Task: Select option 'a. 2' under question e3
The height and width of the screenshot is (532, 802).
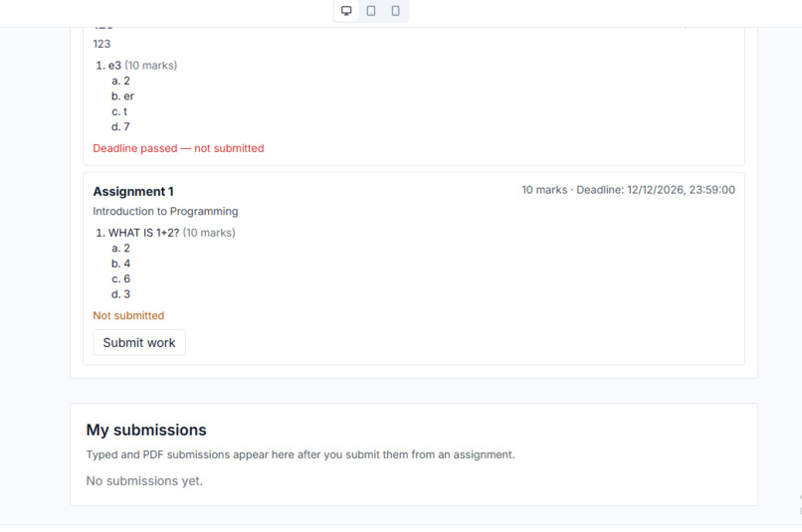Action: pyautogui.click(x=120, y=81)
